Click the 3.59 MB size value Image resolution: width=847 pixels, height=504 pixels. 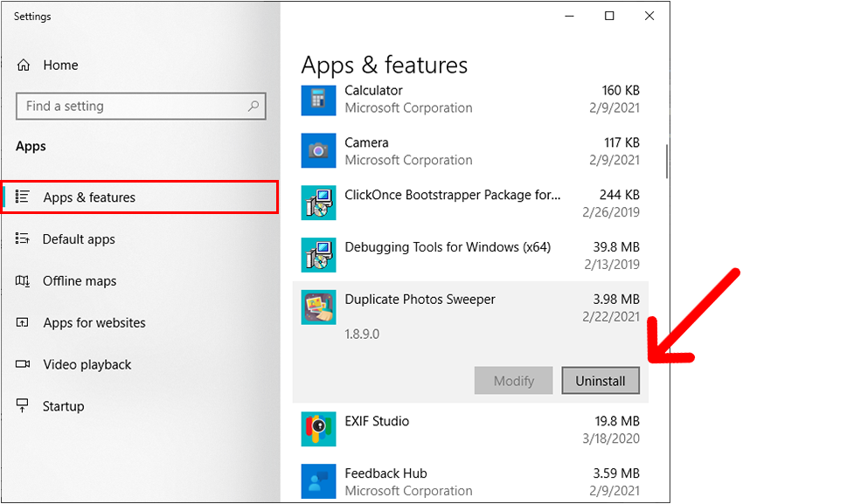616,473
